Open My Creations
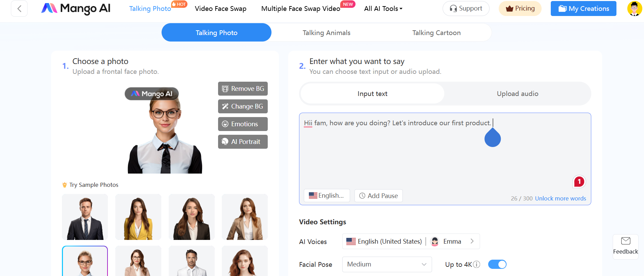Image resolution: width=644 pixels, height=276 pixels. [583, 9]
